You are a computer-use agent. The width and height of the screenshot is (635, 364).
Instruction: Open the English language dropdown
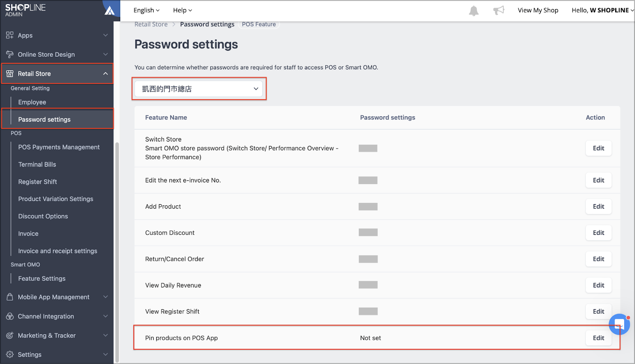146,10
